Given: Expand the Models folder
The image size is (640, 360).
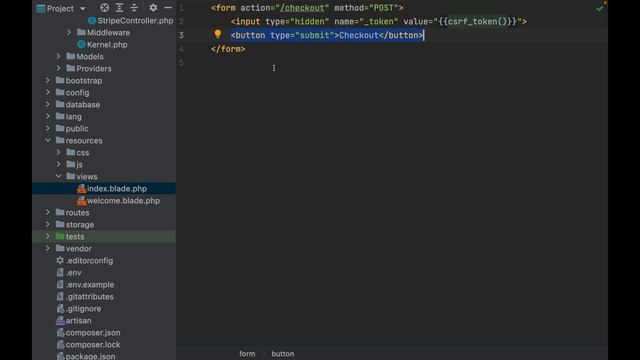Looking at the screenshot, I should [x=58, y=56].
